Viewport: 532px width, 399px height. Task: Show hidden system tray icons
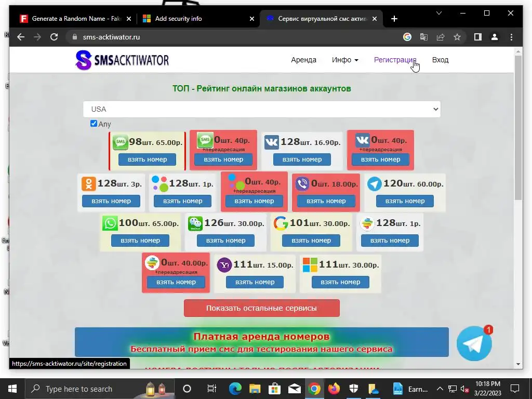point(440,389)
